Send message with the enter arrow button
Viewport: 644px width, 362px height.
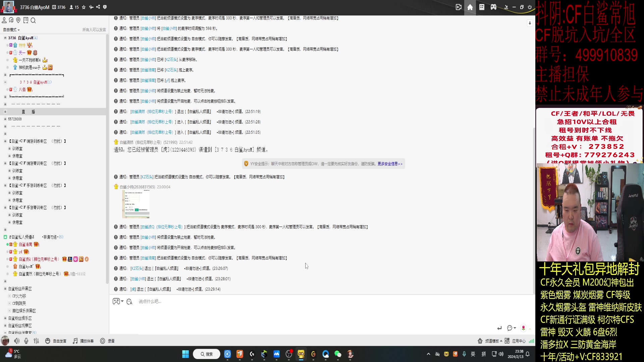pyautogui.click(x=499, y=328)
